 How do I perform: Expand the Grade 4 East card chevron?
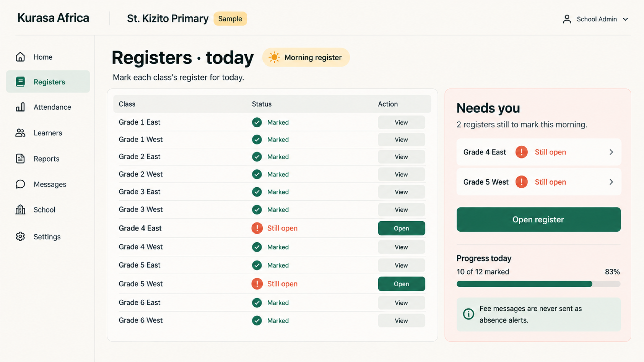click(x=611, y=152)
